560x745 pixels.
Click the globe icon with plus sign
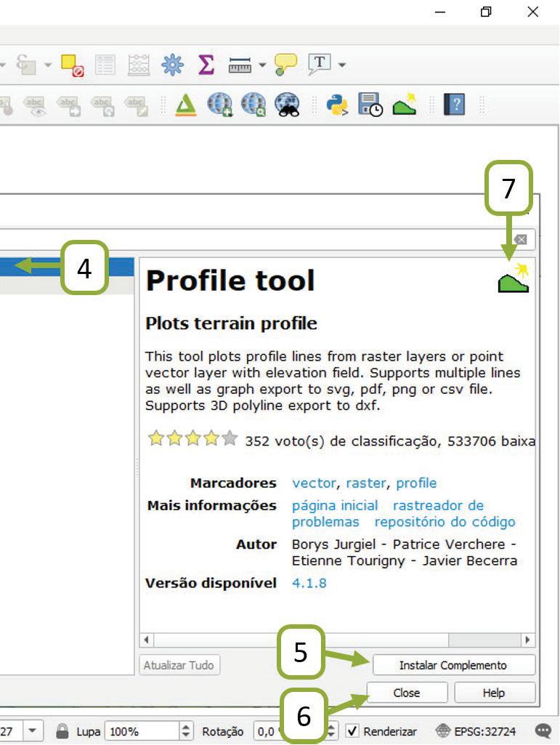click(220, 105)
